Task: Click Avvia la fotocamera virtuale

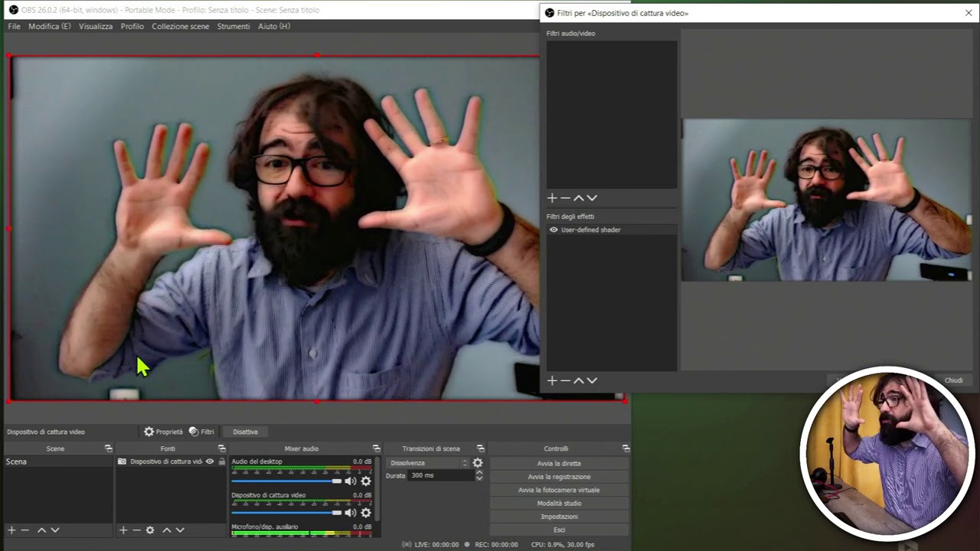Action: click(559, 490)
